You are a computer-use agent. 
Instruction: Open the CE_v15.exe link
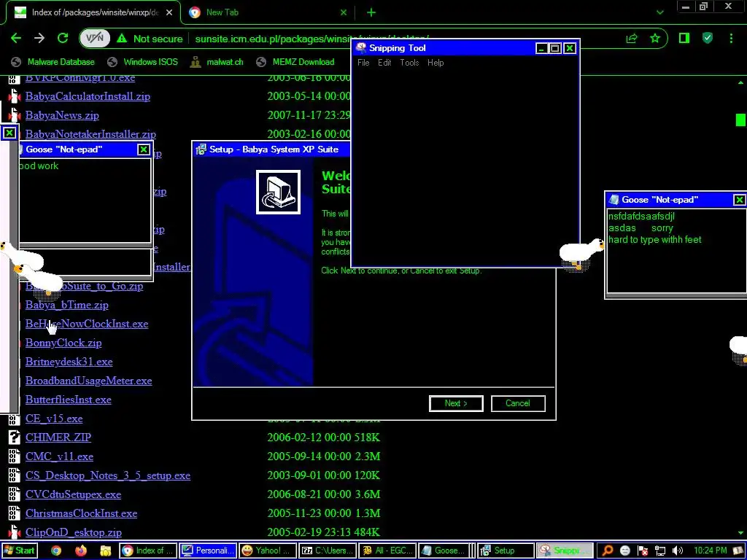tap(54, 419)
